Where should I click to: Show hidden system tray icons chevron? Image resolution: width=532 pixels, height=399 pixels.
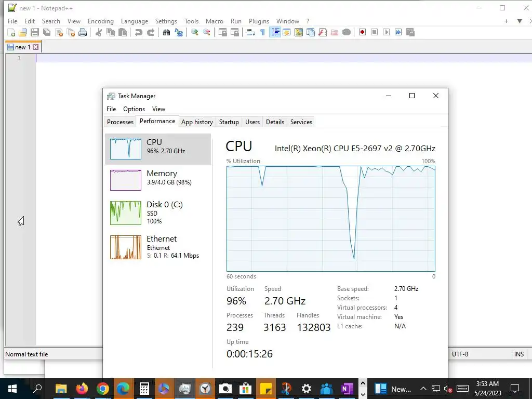(x=423, y=389)
